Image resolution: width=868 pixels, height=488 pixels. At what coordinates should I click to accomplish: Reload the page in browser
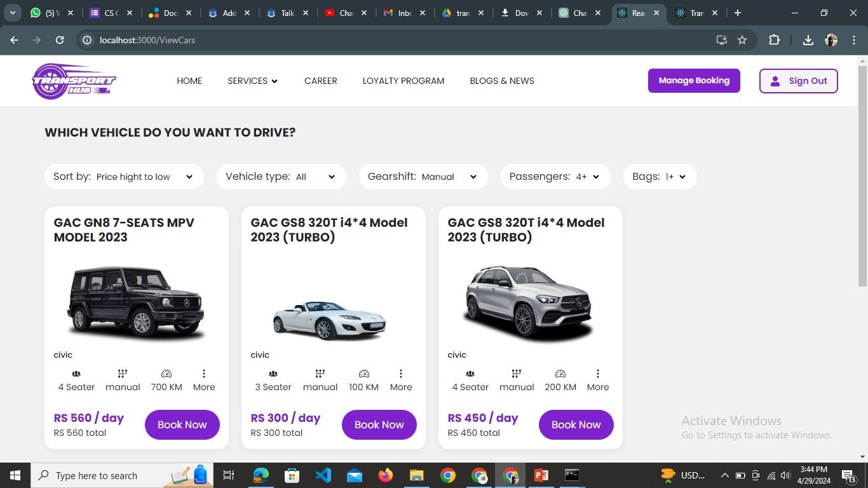click(x=60, y=40)
